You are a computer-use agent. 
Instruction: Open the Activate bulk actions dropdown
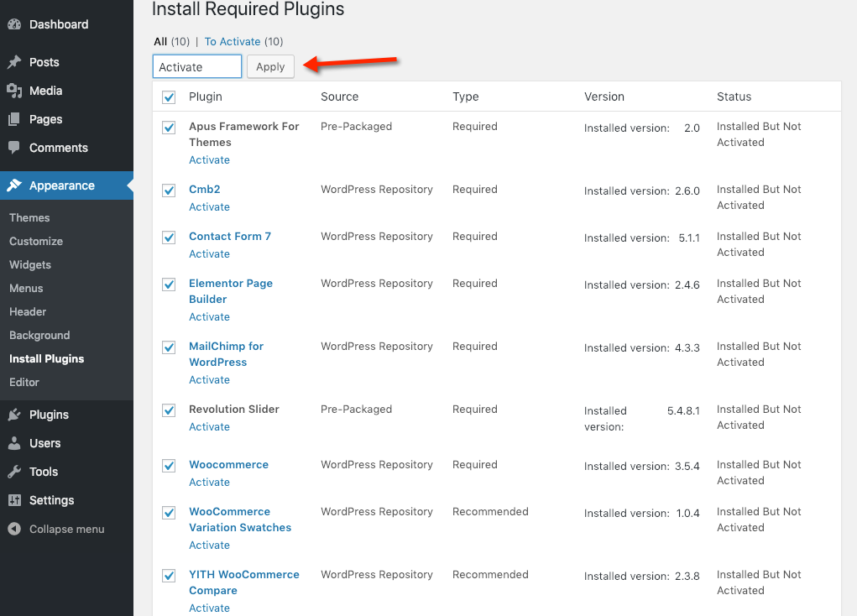[x=197, y=67]
